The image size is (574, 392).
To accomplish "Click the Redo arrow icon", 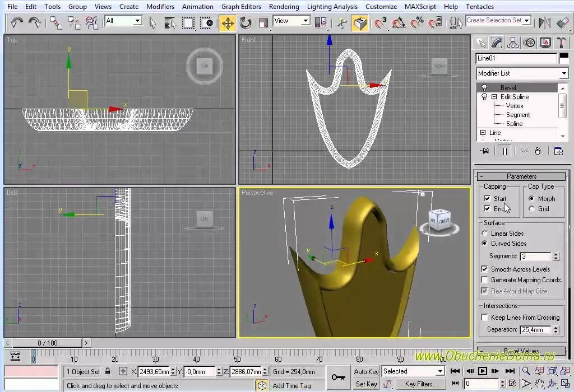I will [x=35, y=23].
